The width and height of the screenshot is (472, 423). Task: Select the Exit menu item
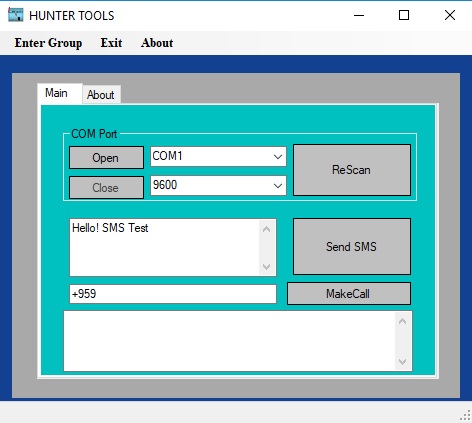tap(111, 43)
